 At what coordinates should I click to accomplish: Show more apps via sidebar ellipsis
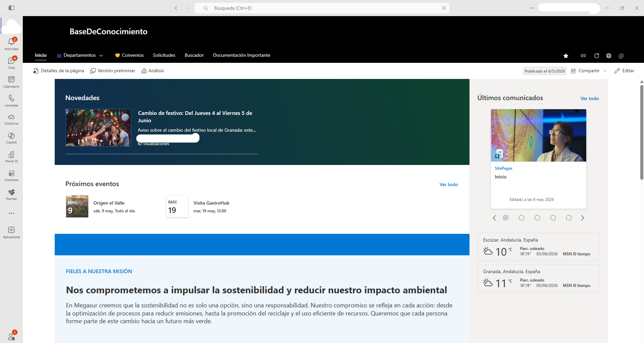(11, 213)
